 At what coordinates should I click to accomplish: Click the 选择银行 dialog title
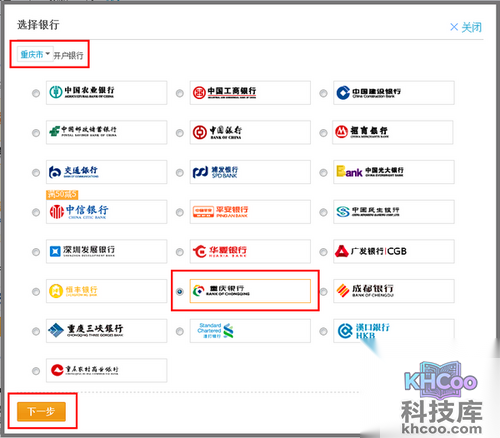click(x=38, y=25)
